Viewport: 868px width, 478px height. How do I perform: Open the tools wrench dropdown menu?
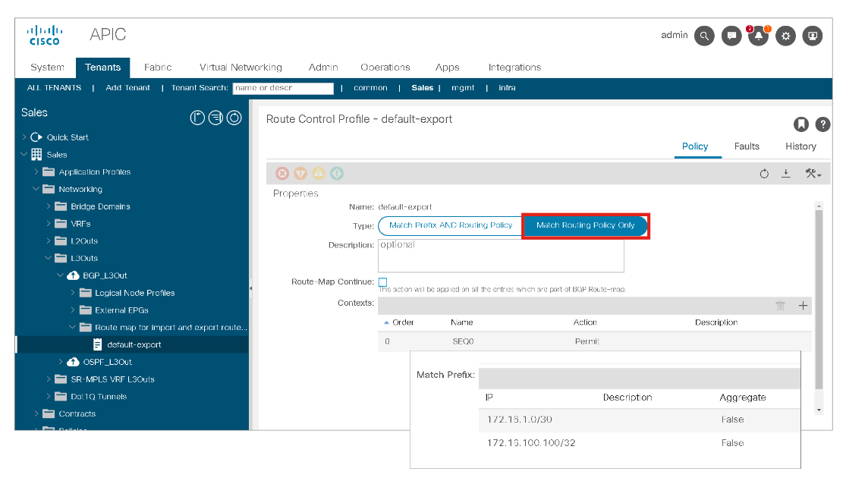coord(813,174)
